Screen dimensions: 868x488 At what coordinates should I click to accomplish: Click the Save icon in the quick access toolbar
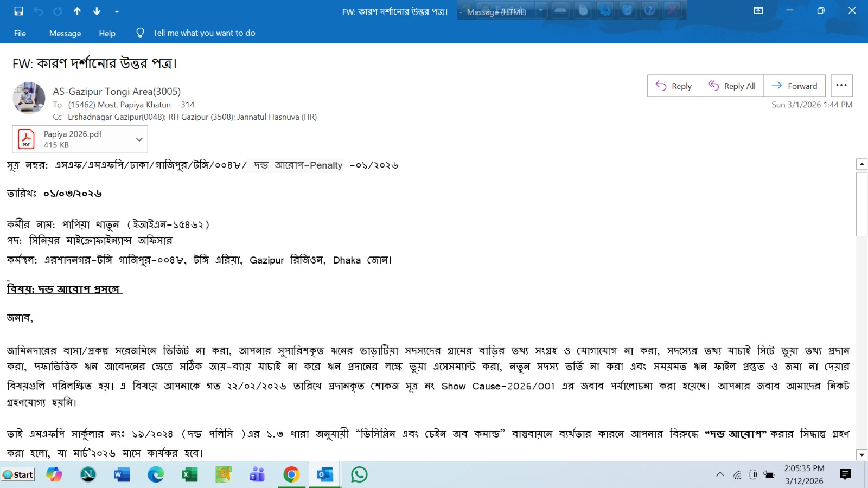pos(18,11)
